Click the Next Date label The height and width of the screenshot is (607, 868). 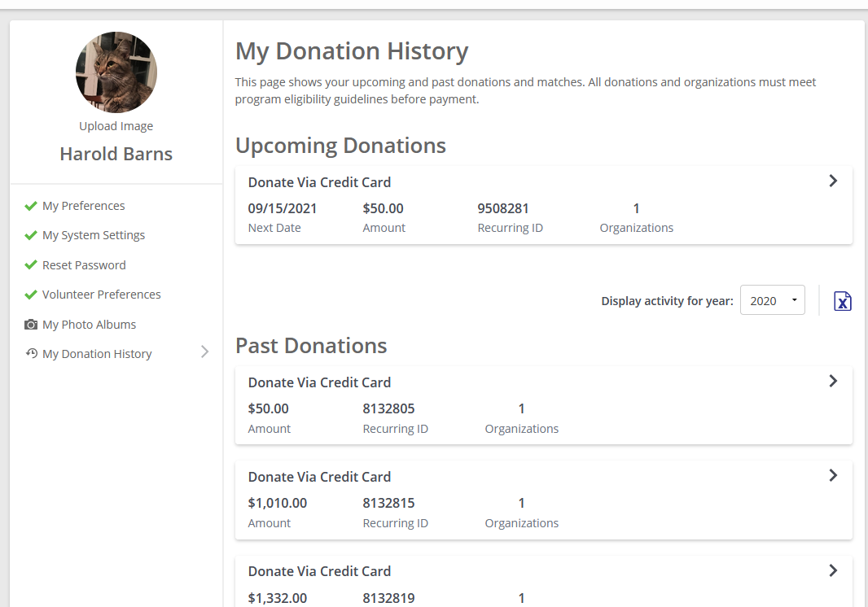click(274, 228)
